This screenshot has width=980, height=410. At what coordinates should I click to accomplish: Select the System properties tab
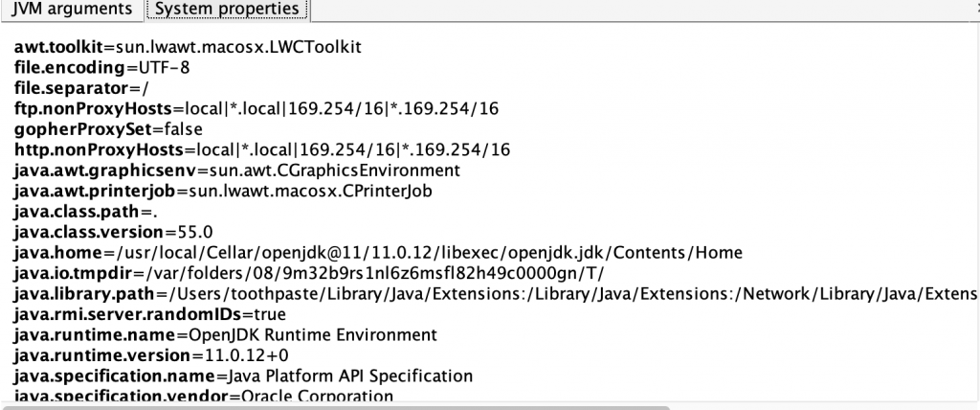226,10
